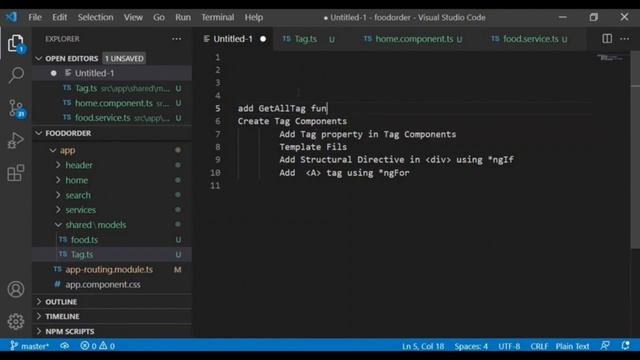Expand the Outline section

39,302
